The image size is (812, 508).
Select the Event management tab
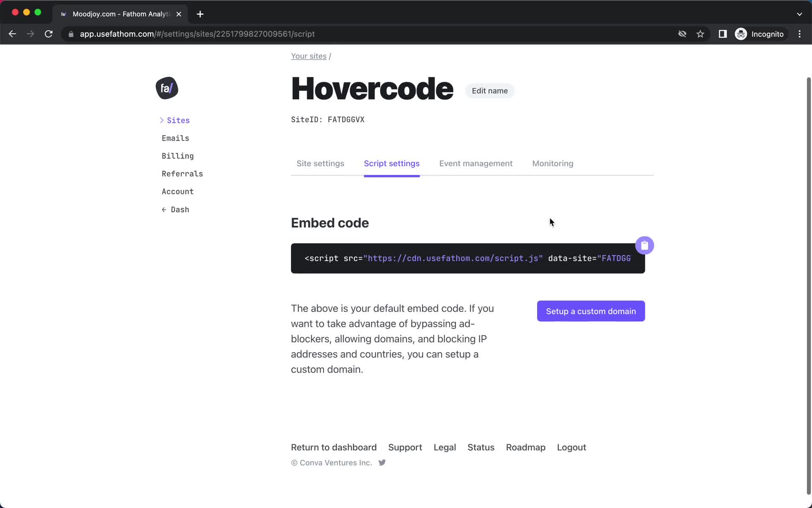pyautogui.click(x=476, y=163)
